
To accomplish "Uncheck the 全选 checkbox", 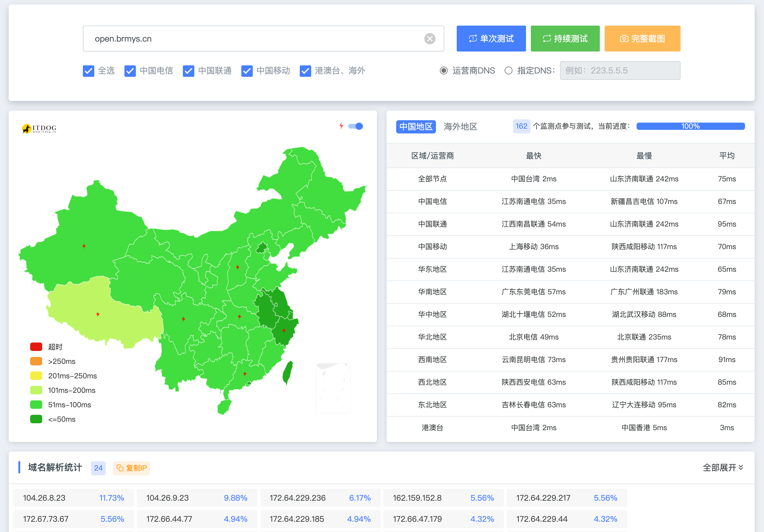I will point(89,71).
